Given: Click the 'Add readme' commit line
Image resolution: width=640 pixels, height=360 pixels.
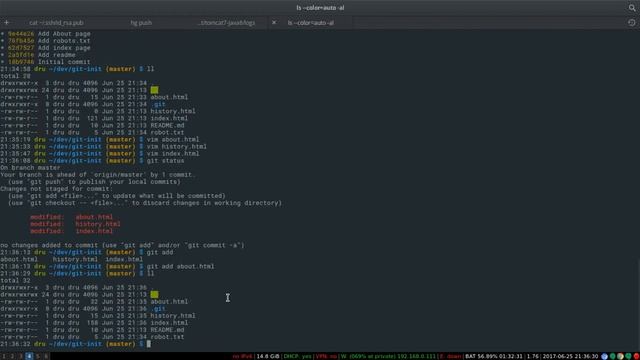Looking at the screenshot, I should click(x=38, y=55).
